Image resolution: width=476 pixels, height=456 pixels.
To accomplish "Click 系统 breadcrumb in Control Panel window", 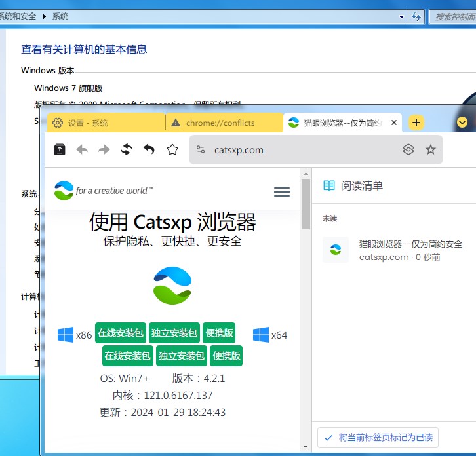I will coord(60,16).
